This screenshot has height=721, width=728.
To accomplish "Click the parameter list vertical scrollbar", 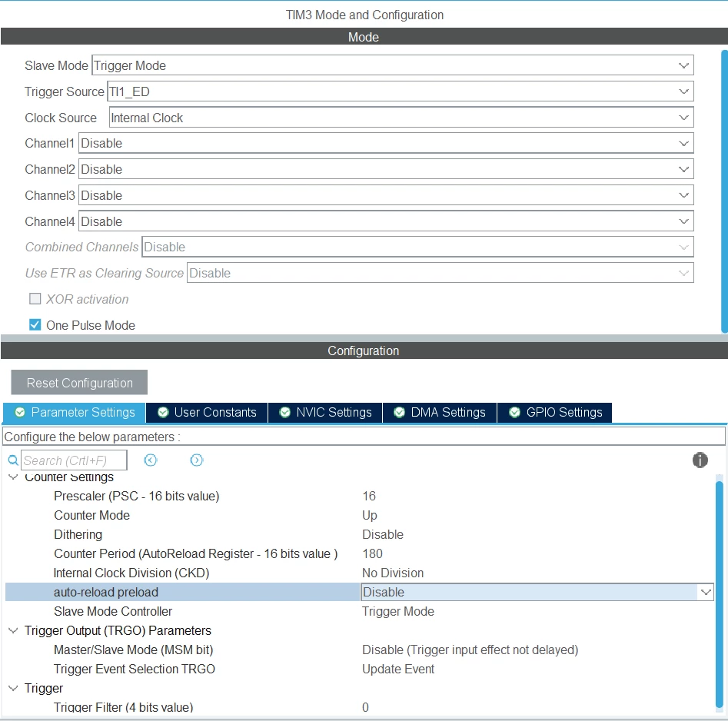I will coord(720,596).
